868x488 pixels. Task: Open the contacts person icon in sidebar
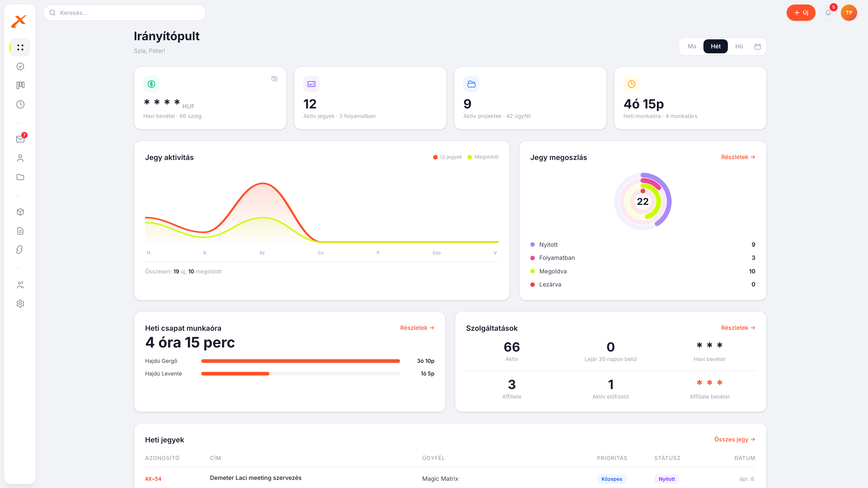tap(20, 158)
